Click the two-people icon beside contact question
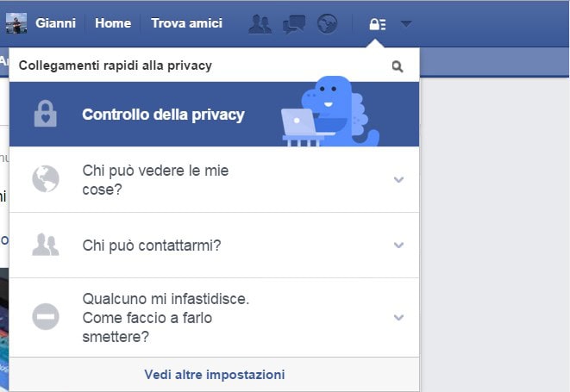 tap(46, 245)
